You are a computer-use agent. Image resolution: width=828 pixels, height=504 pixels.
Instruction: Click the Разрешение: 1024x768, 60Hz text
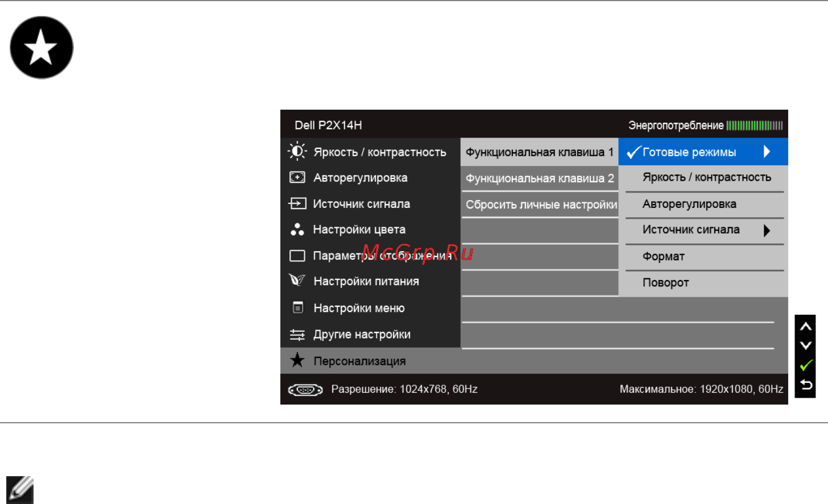(404, 389)
